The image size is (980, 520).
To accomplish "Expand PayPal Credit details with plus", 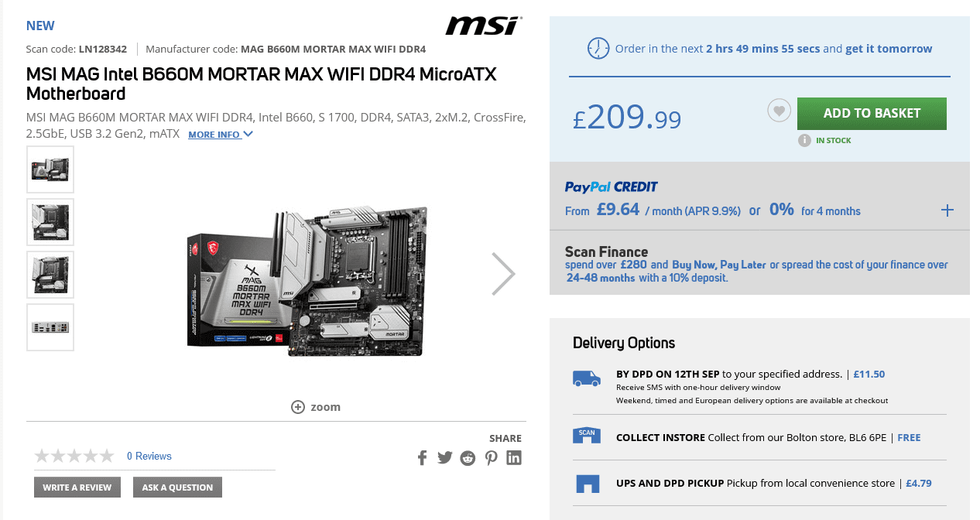I will [x=947, y=210].
